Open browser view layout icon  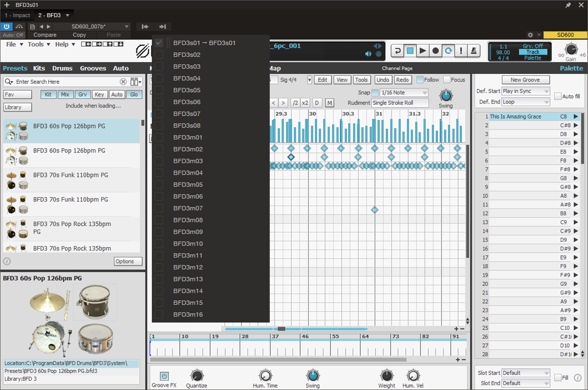click(136, 82)
